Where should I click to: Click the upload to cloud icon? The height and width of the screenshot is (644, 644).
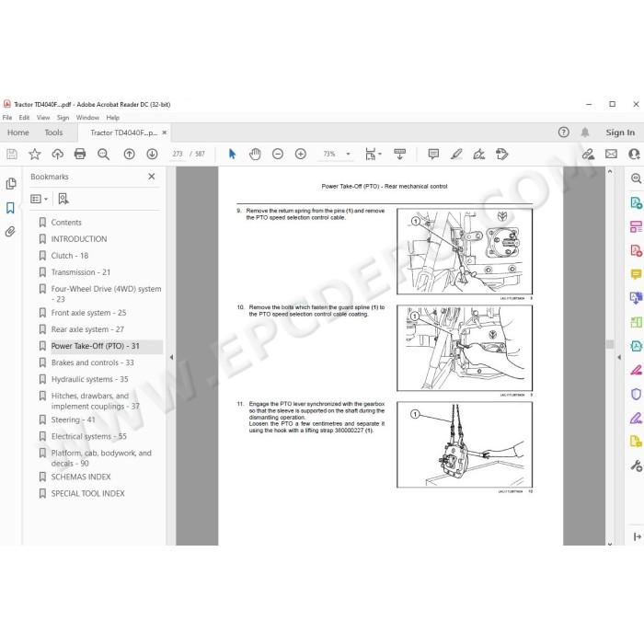click(x=57, y=154)
